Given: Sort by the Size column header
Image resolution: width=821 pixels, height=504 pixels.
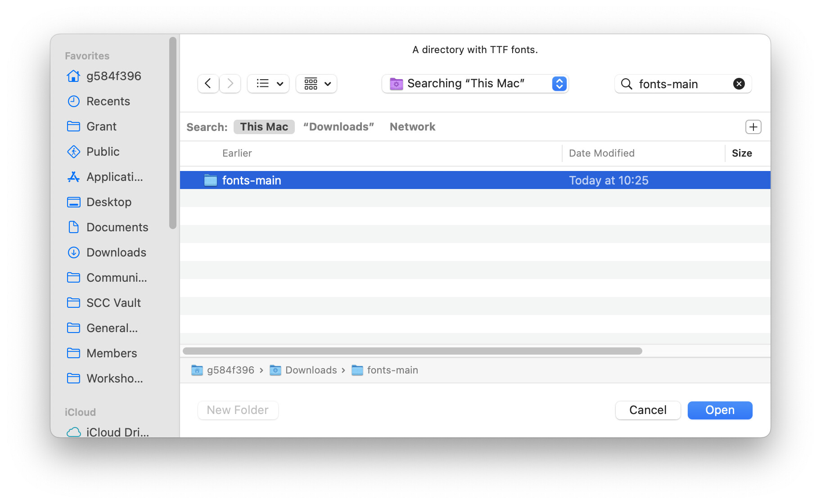Looking at the screenshot, I should pos(742,153).
